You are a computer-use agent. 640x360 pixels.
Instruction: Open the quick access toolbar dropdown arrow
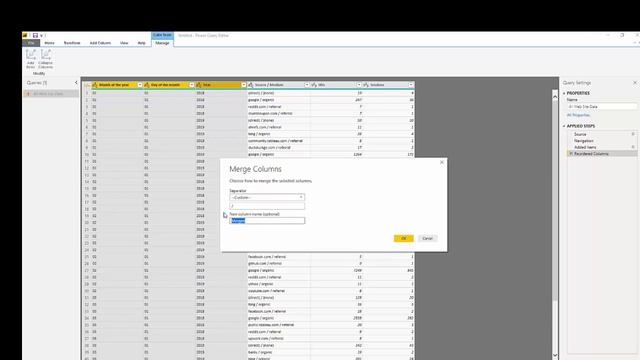pyautogui.click(x=41, y=36)
